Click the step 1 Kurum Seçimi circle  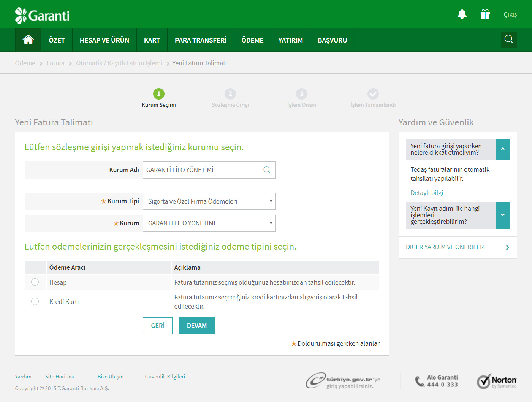tap(159, 94)
